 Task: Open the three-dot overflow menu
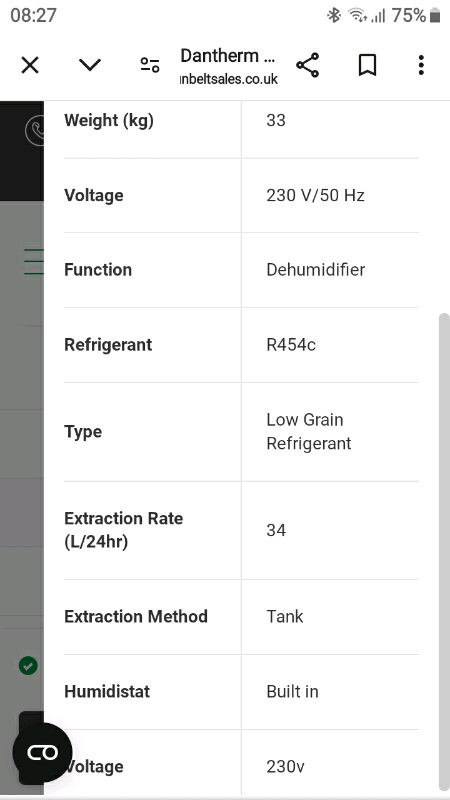[x=421, y=65]
